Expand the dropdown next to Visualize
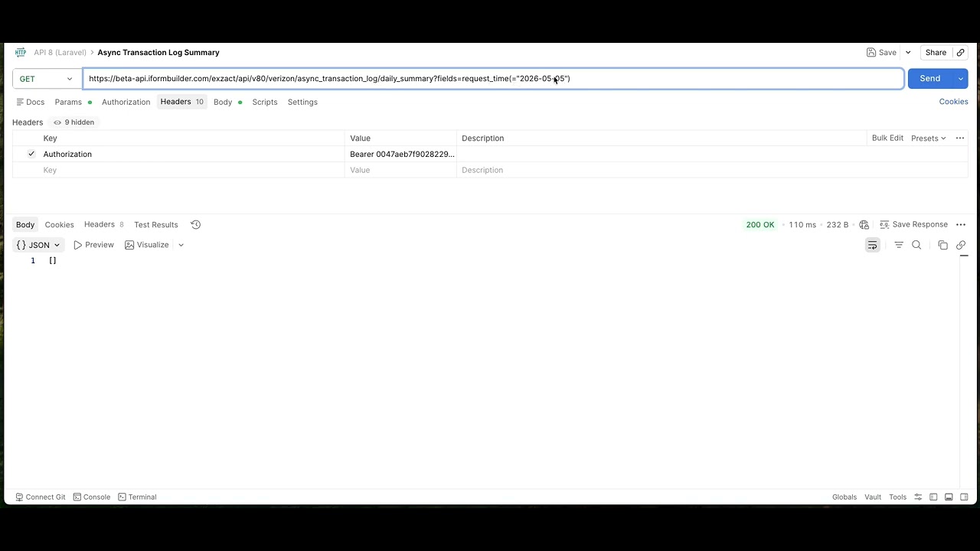This screenshot has height=551, width=980. tap(181, 245)
